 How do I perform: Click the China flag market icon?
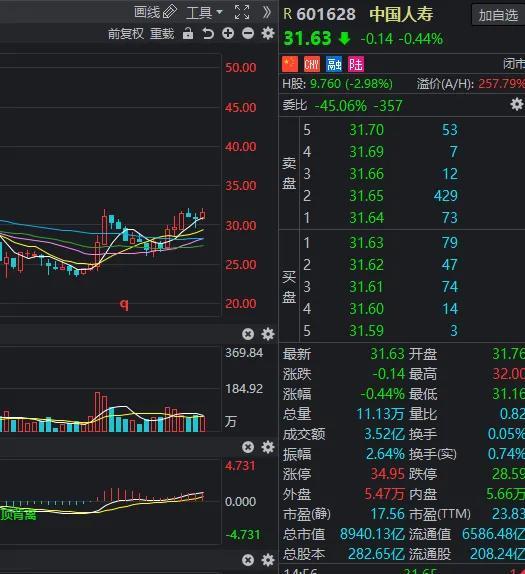pos(290,64)
